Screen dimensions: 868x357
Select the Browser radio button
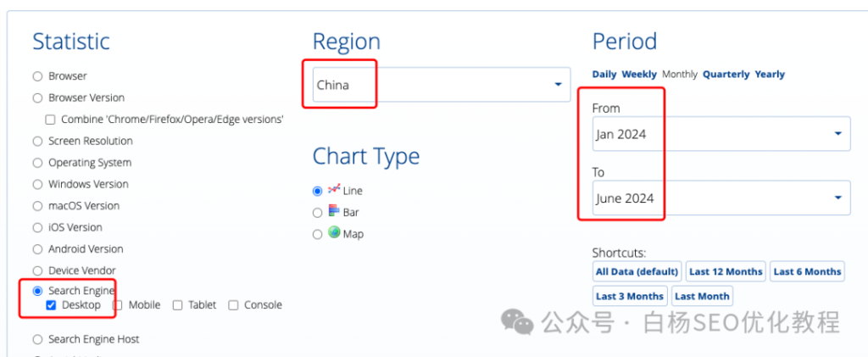coord(37,76)
